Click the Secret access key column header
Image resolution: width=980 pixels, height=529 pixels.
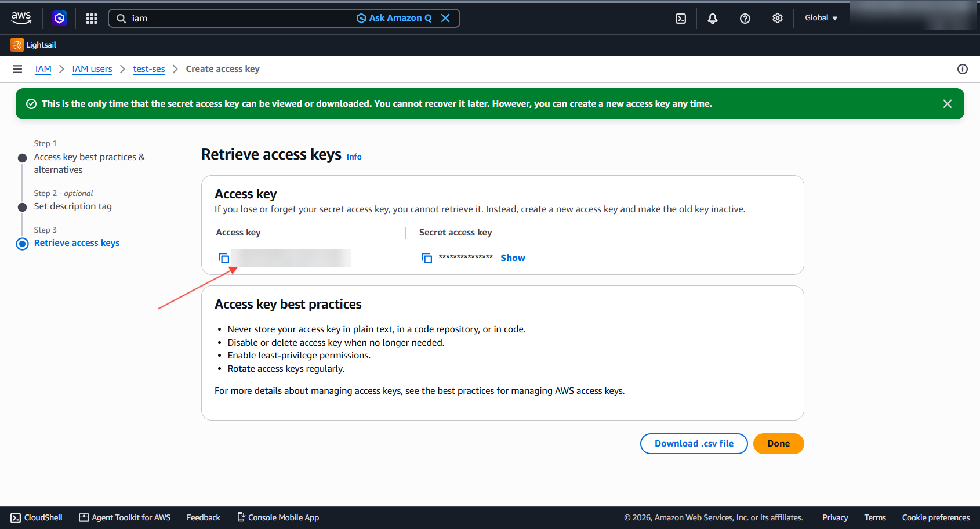(456, 233)
